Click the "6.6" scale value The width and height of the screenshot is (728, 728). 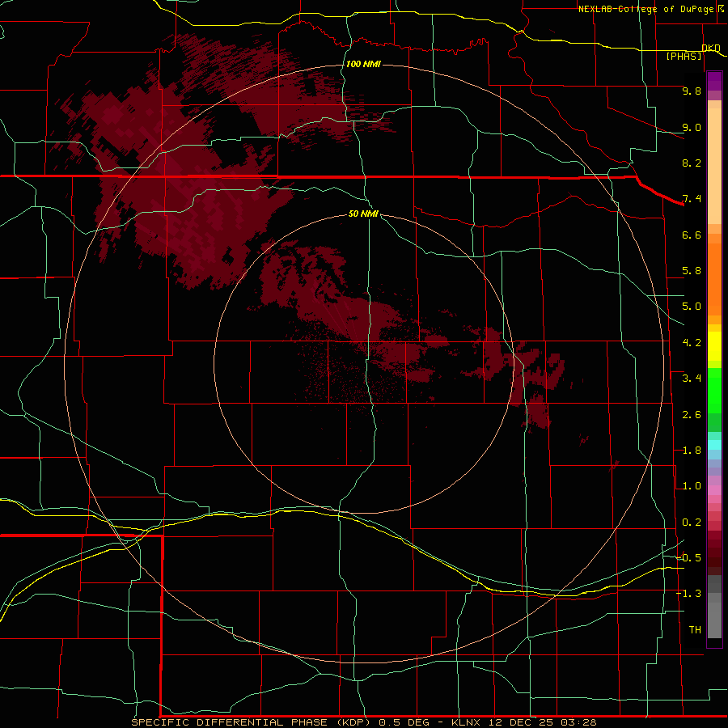click(x=692, y=235)
